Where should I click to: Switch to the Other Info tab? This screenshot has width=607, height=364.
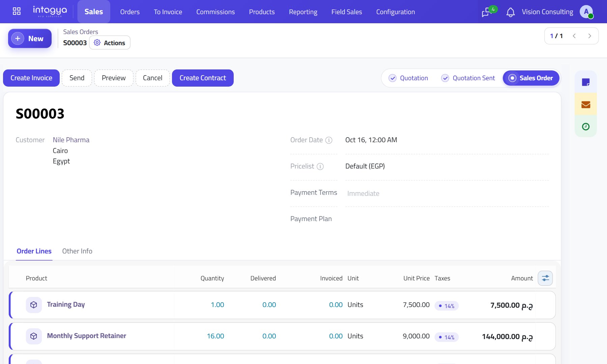pyautogui.click(x=77, y=251)
